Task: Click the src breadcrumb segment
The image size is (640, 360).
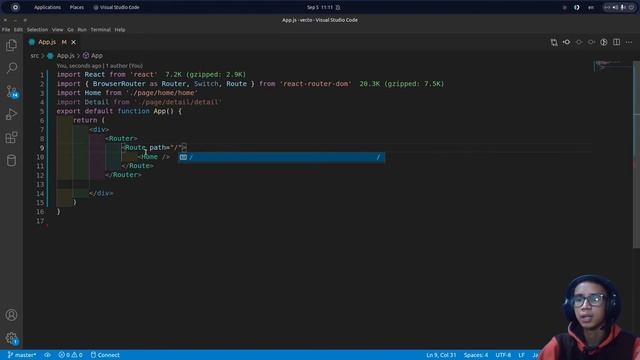Action: coord(35,56)
